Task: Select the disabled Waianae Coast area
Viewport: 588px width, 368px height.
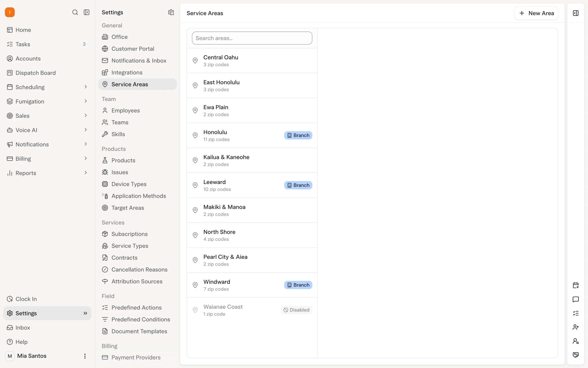Action: point(252,310)
